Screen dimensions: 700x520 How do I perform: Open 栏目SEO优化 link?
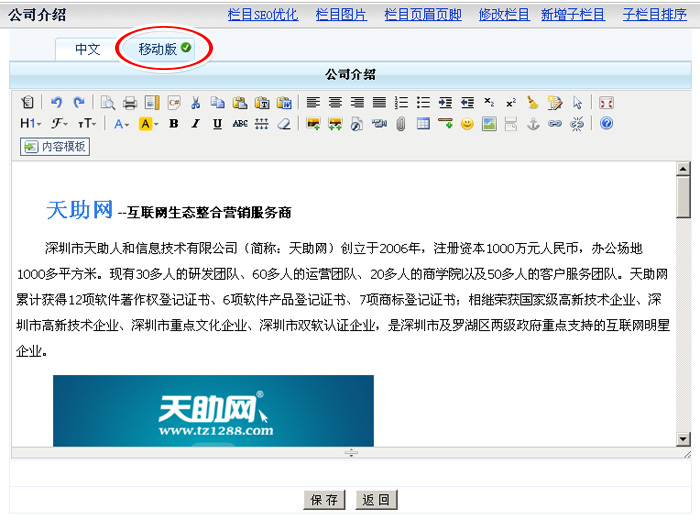263,15
